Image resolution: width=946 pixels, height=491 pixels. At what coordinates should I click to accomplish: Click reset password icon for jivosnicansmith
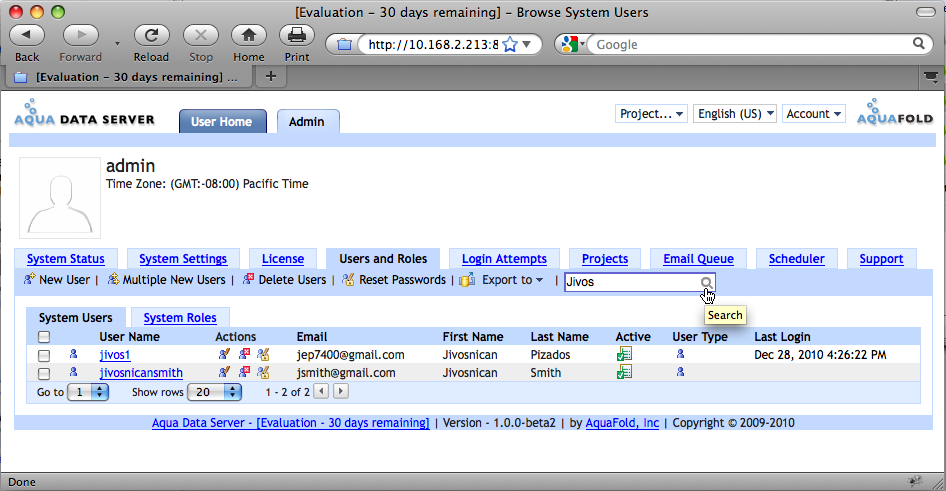pyautogui.click(x=264, y=373)
